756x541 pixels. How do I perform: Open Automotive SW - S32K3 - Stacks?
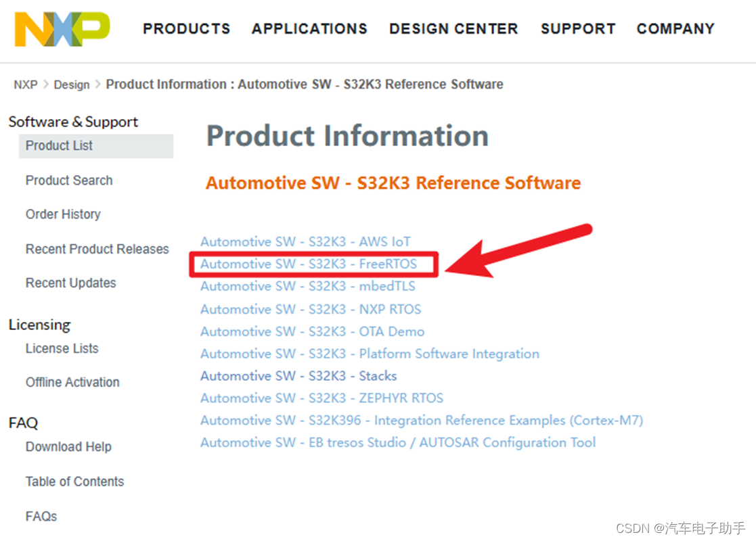tap(298, 376)
